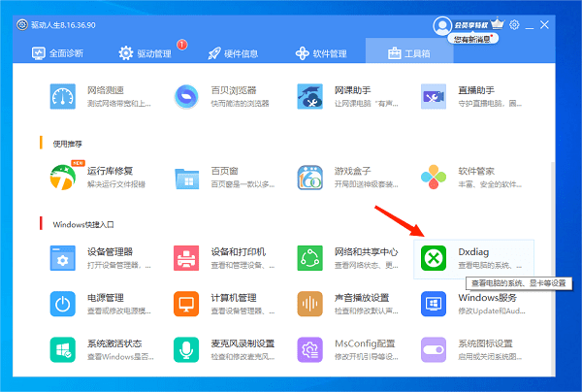Switch to the 硬件信息 tab
582x392 pixels.
(233, 53)
